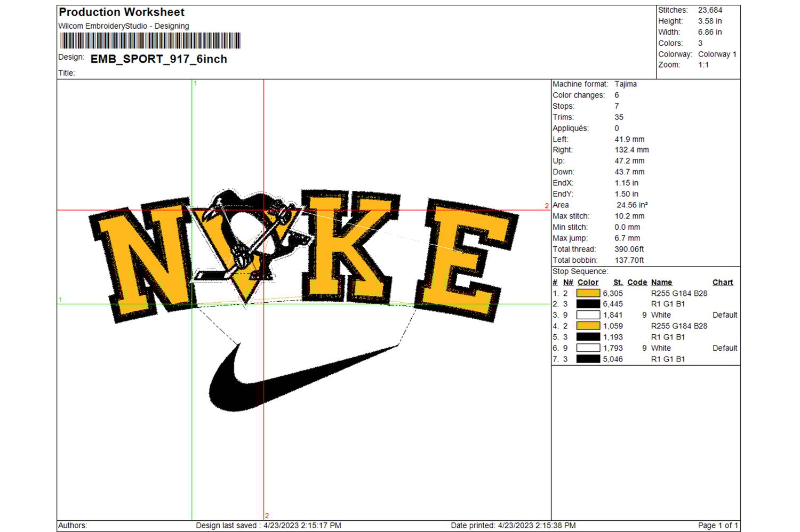
Task: Select the "Wilcom EmbroideryStudio - Designing" subtitle
Action: [x=124, y=26]
